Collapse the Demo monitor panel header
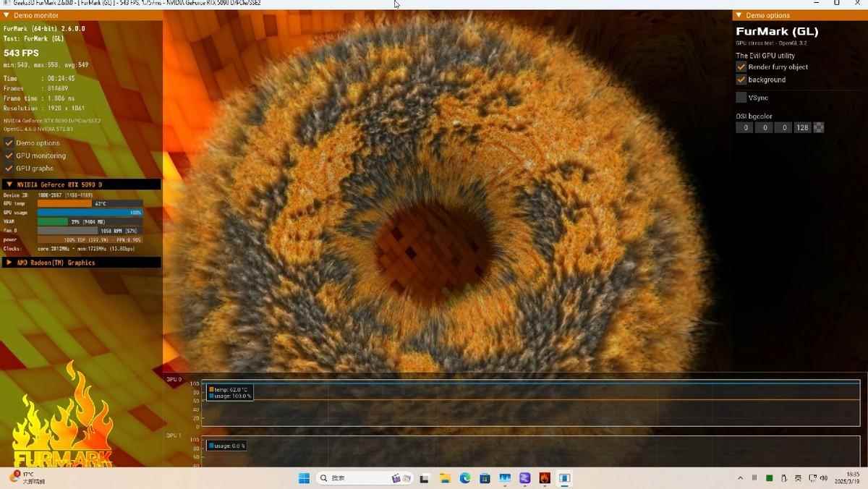 pos(7,15)
